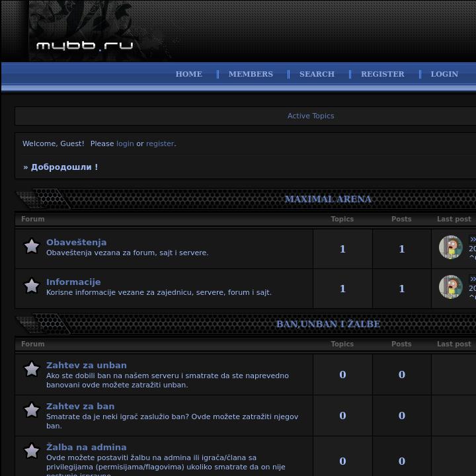476x476 pixels.
Task: Click the login link in welcome message
Action: click(125, 143)
